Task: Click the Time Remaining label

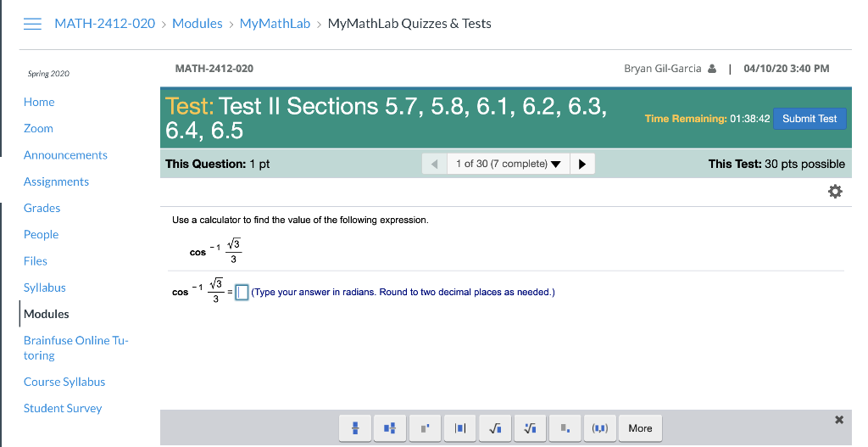Action: point(685,119)
